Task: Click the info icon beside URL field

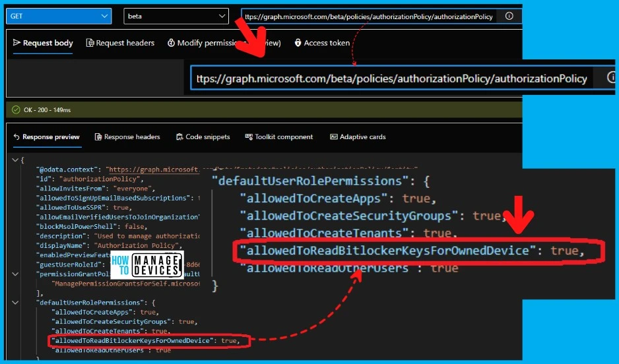Action: [x=509, y=16]
